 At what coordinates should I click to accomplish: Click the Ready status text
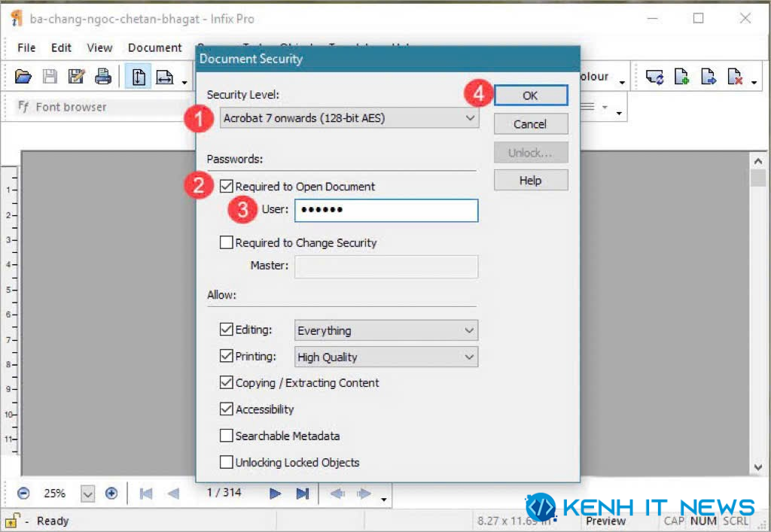coord(53,521)
